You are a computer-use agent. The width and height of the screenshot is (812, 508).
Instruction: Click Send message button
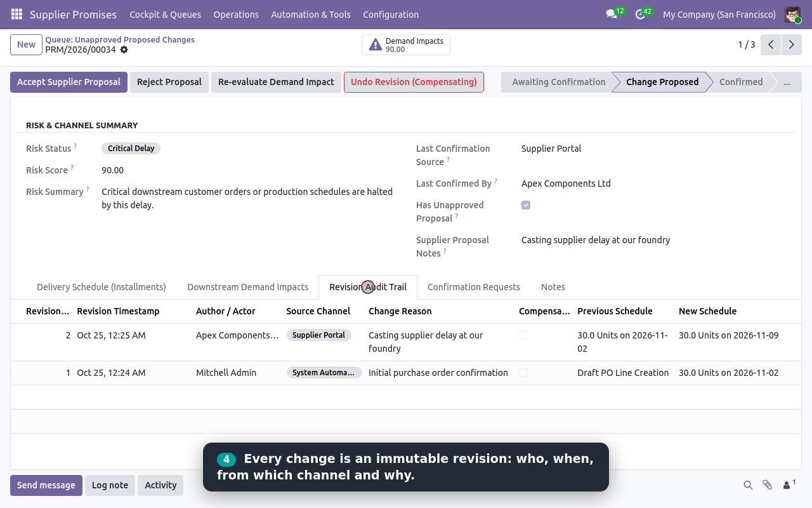coord(46,485)
